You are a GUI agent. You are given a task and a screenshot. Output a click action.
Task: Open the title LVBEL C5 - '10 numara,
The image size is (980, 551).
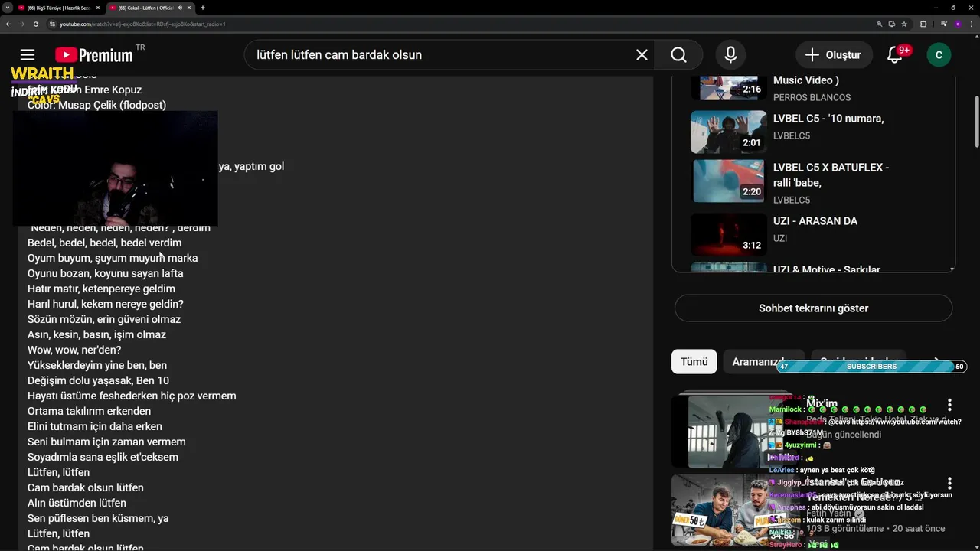pos(828,119)
